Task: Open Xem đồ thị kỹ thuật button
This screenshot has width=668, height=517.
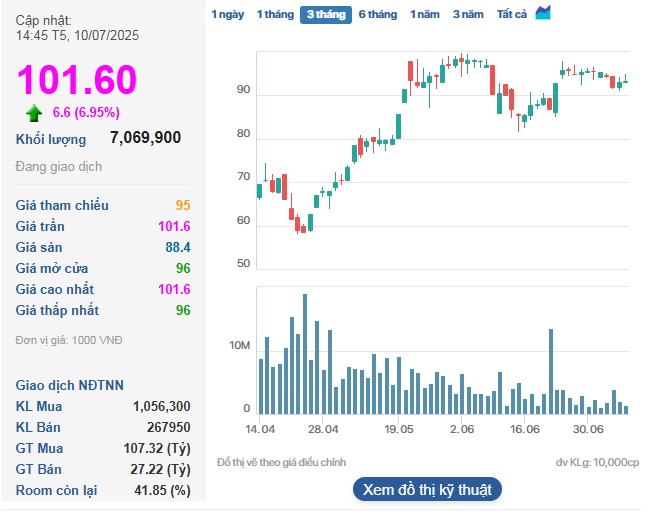Action: [427, 489]
